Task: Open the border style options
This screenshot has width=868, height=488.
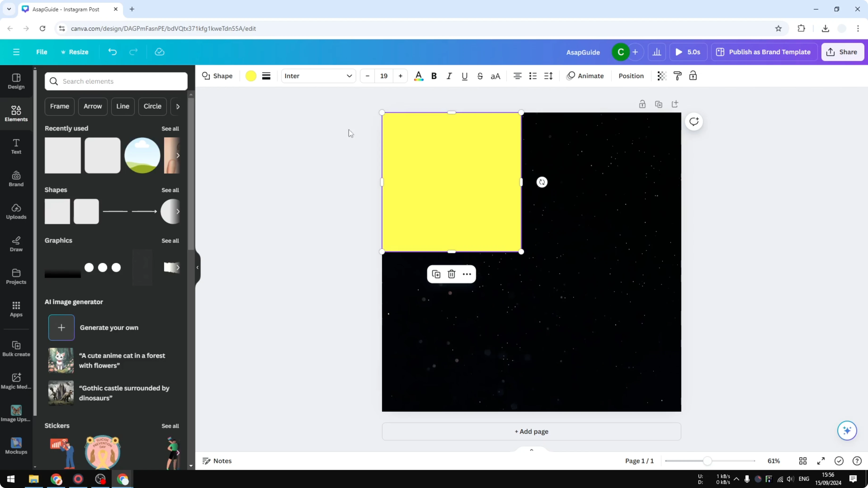Action: pyautogui.click(x=266, y=76)
